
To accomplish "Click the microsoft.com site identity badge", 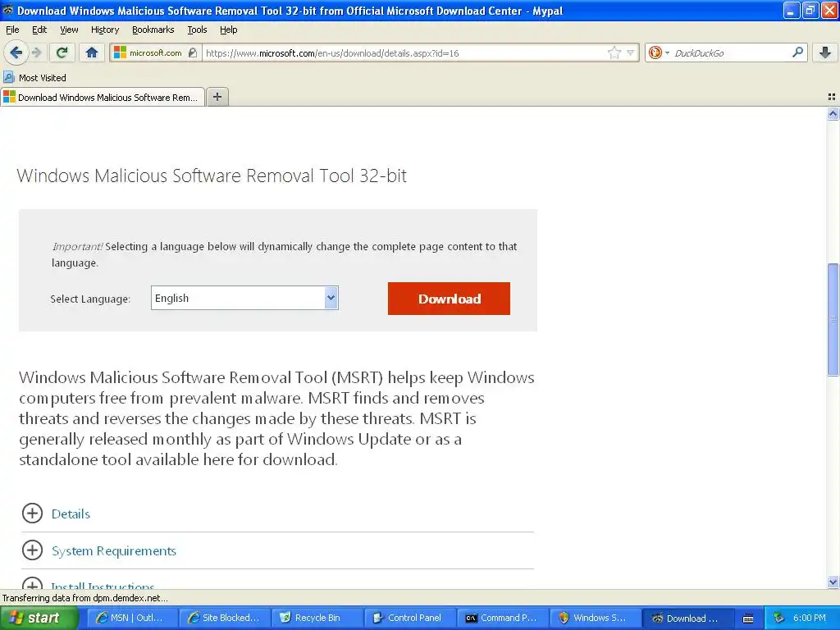I will (x=156, y=53).
